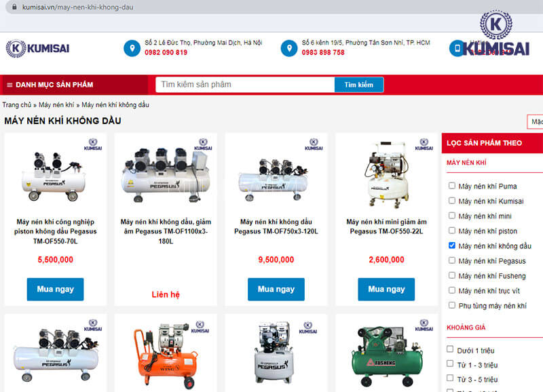Tick the Từ 3 - 5 triệu price filter
Screen dimensions: 543x392
tap(450, 378)
